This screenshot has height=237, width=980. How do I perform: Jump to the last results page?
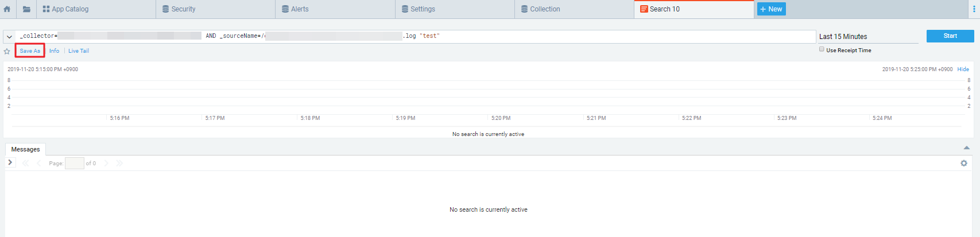[x=119, y=164]
